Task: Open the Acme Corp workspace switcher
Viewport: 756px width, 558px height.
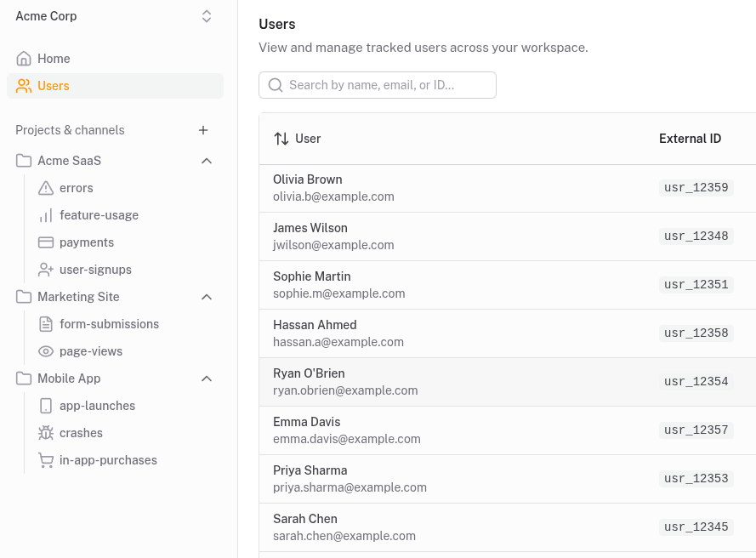Action: click(x=207, y=15)
